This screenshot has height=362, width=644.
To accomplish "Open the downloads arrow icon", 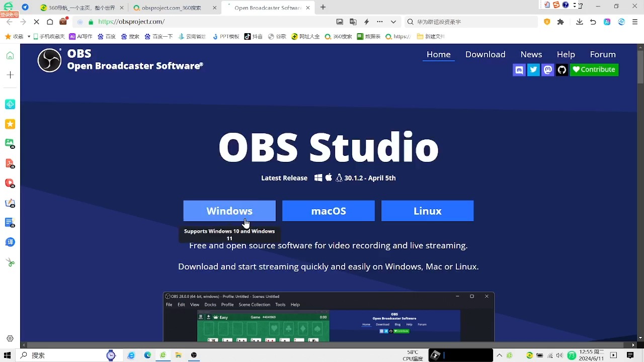I will [x=580, y=22].
